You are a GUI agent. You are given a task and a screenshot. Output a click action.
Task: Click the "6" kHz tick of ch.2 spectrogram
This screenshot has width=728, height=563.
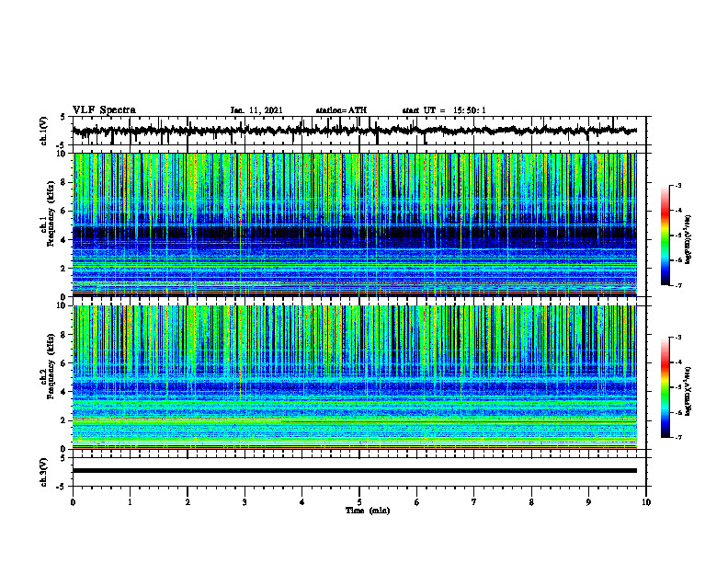click(64, 363)
